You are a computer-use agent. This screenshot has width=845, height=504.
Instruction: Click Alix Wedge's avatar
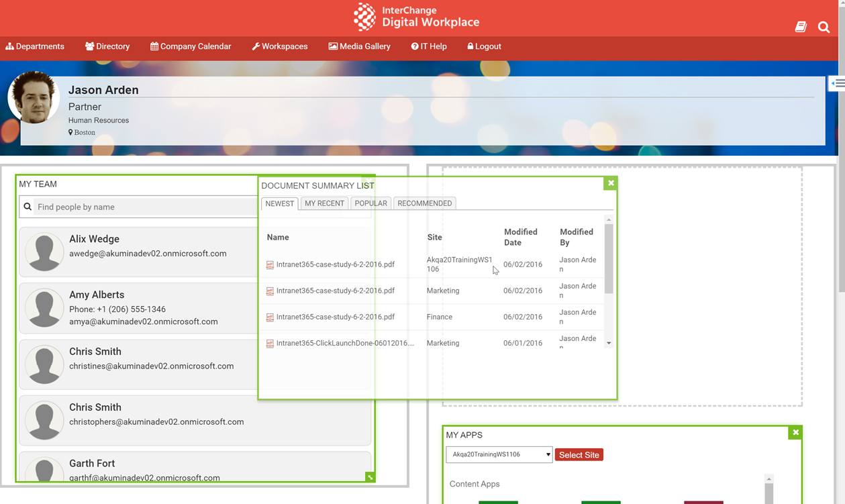tap(44, 252)
